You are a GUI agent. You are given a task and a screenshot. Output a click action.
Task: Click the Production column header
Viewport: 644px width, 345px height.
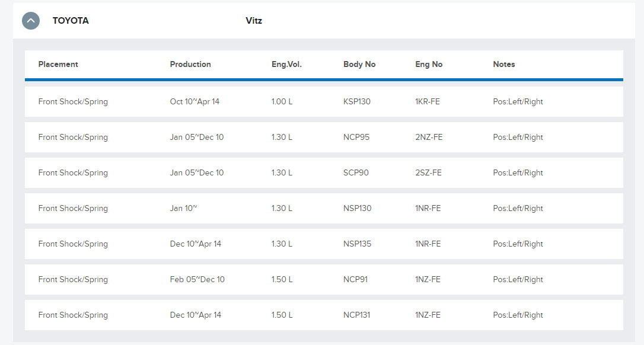(x=190, y=64)
